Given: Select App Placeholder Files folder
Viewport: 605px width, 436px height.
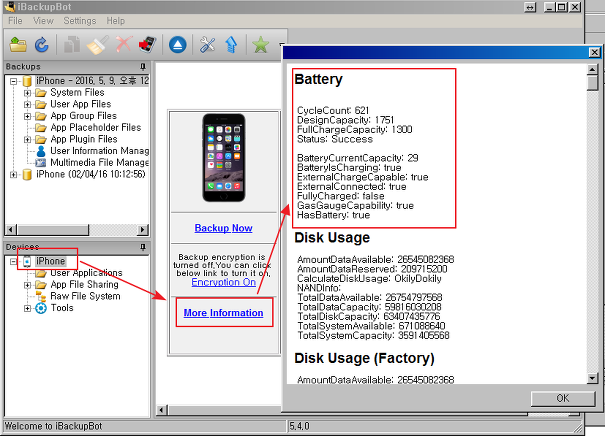Looking at the screenshot, I should [96, 127].
